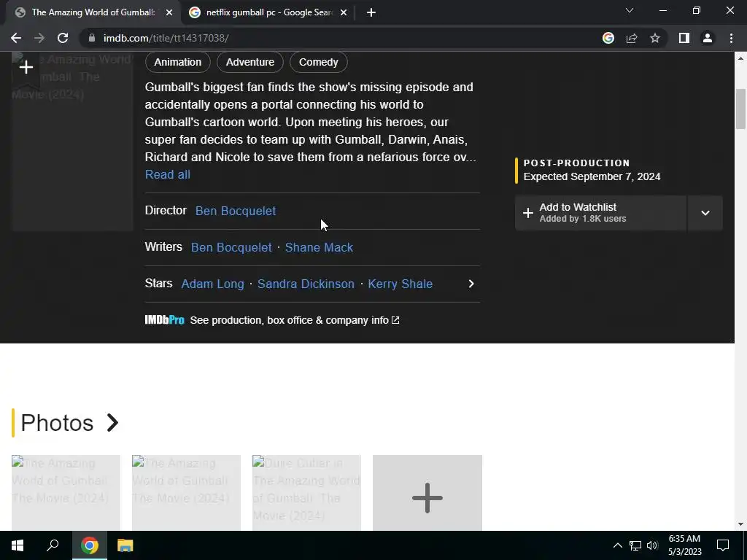Open Chrome's three-dot menu
747x560 pixels.
tap(731, 38)
